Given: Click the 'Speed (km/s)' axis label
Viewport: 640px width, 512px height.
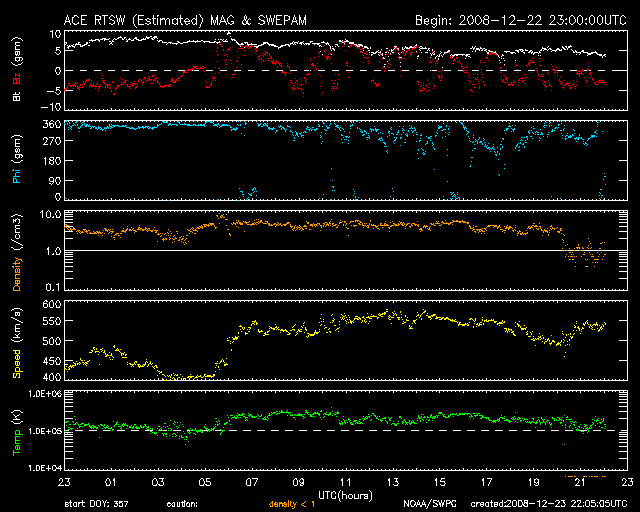Looking at the screenshot, I should click(x=17, y=343).
